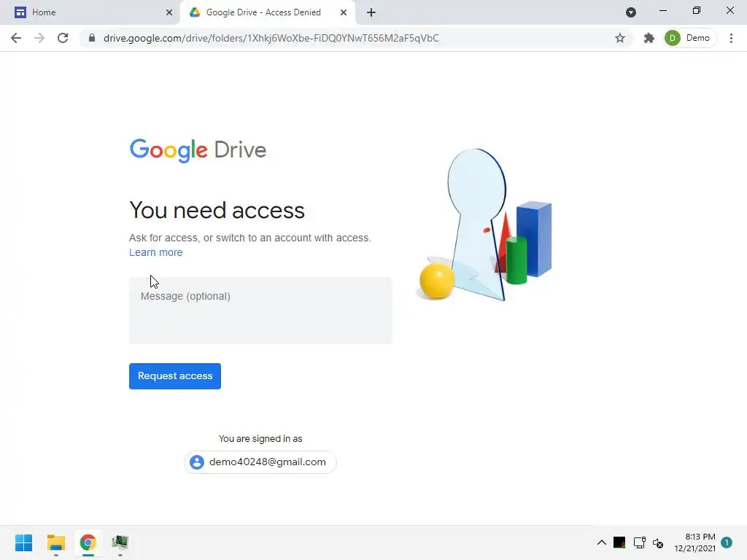Switch to the Home tab

click(90, 12)
